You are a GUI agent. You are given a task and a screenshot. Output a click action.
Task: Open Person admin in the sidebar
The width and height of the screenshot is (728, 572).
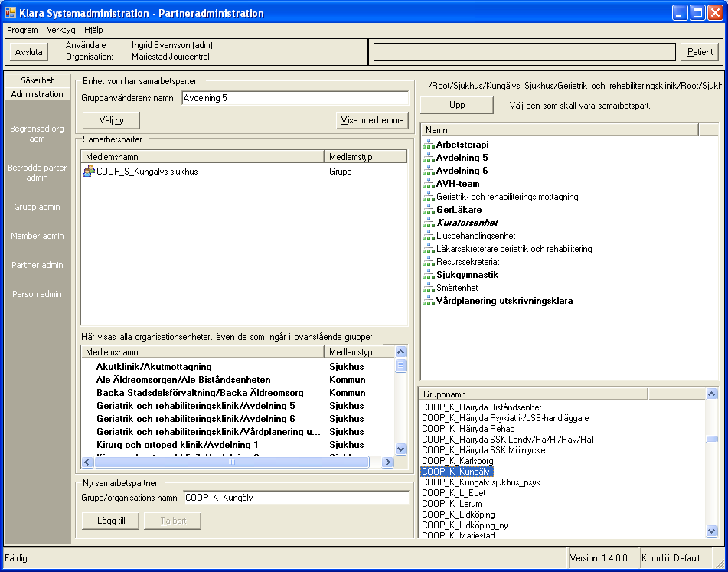tap(38, 294)
